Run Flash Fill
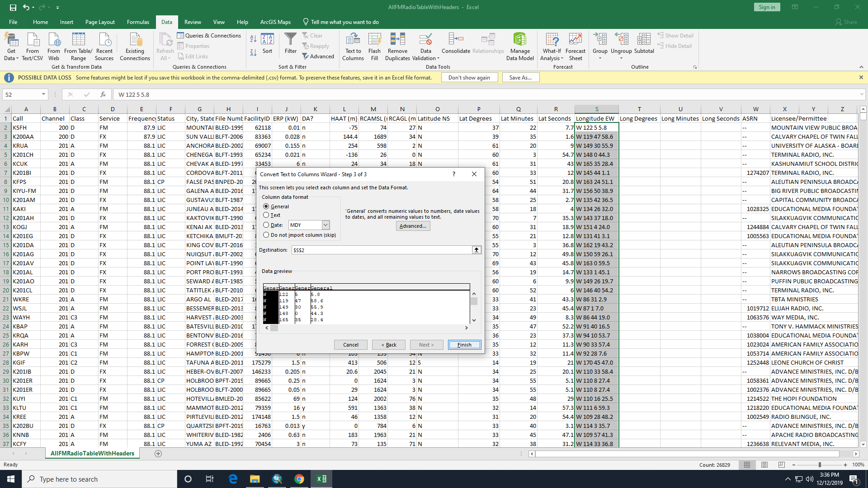 click(x=374, y=47)
